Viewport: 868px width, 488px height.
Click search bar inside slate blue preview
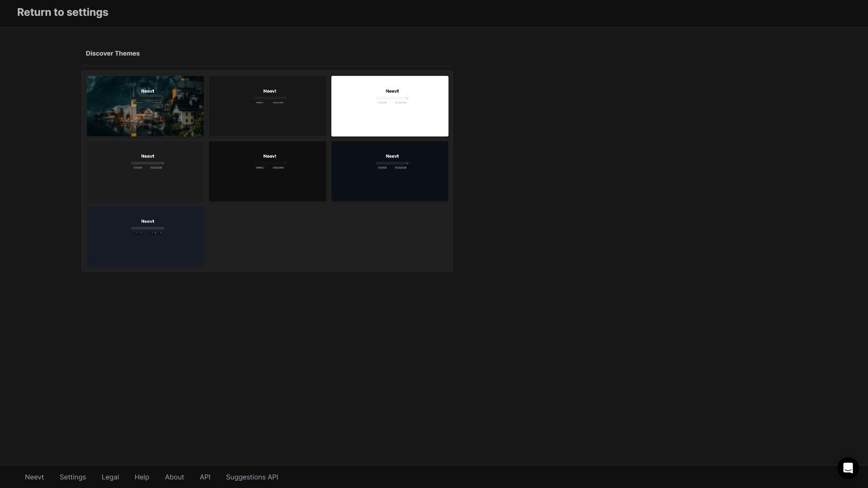coord(147,228)
